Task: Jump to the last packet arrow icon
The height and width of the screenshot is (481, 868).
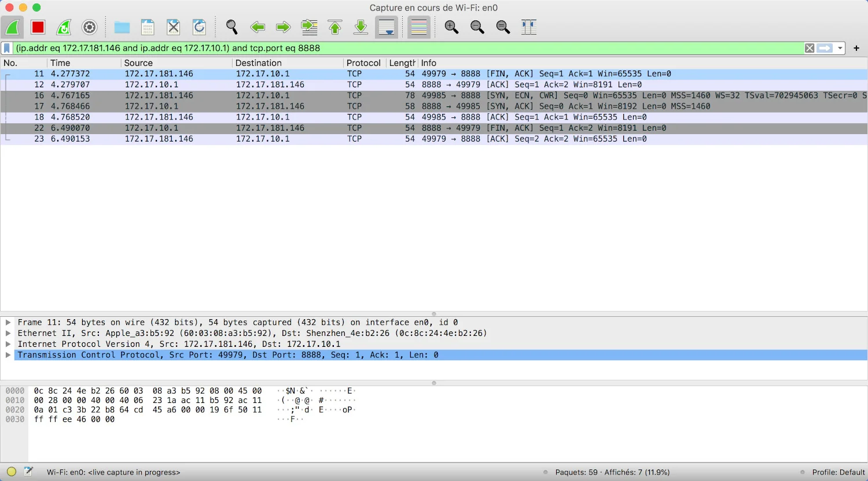Action: (x=361, y=27)
